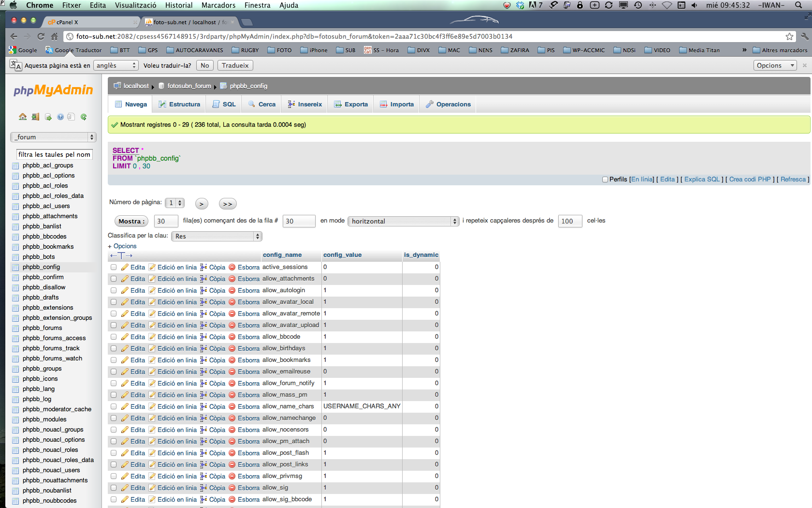Screen dimensions: 812x508
Task: Check the allow_namechange row checkbox
Action: (114, 418)
